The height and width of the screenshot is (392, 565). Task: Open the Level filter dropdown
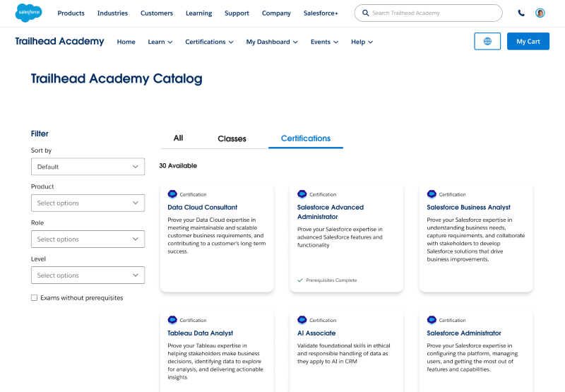pos(88,275)
